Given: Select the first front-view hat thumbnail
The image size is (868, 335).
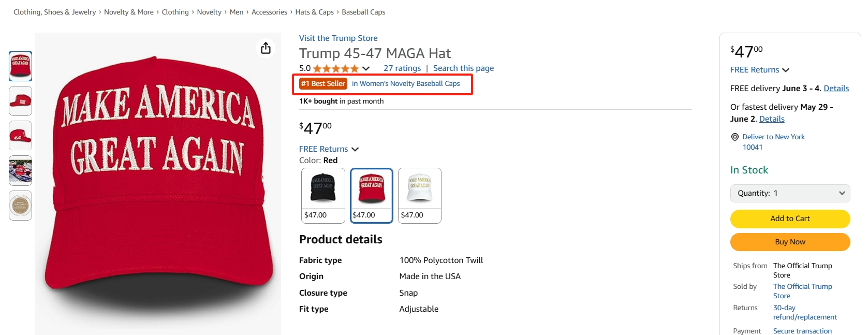Looking at the screenshot, I should (x=21, y=66).
